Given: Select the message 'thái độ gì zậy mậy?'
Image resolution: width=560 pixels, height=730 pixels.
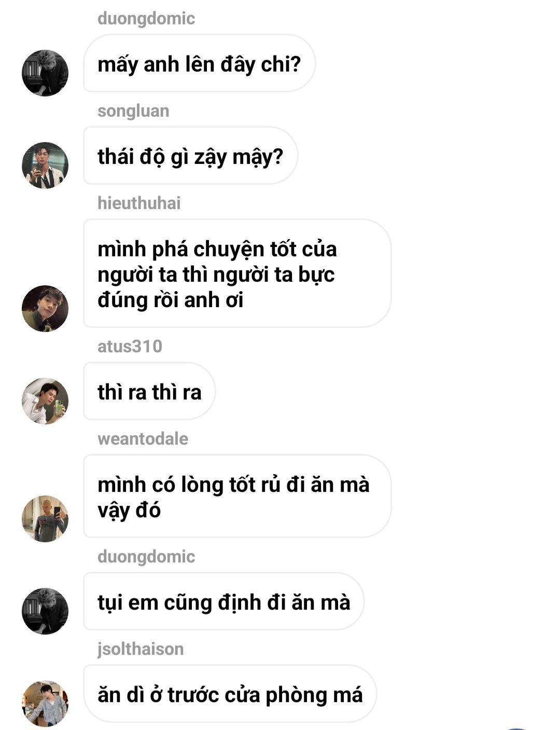Looking at the screenshot, I should click(190, 156).
